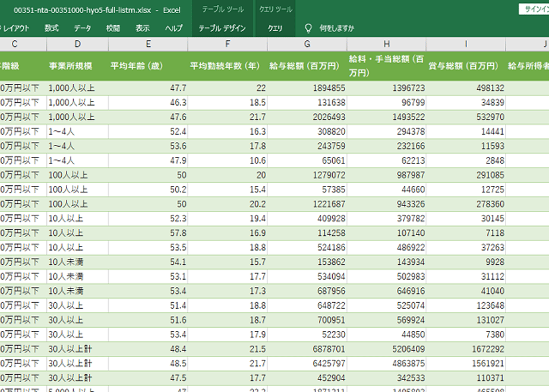
Task: Click the cell with value 131638
Action: tap(307, 103)
